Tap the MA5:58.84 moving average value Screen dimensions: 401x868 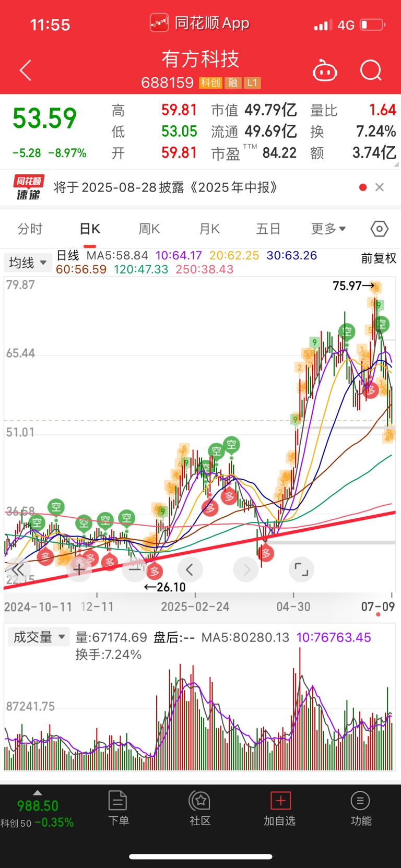pyautogui.click(x=117, y=255)
